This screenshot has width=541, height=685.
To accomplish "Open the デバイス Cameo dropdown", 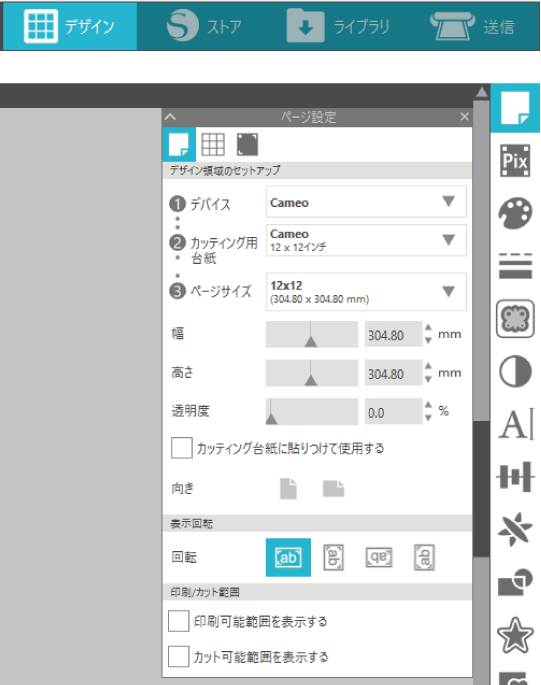I will click(366, 202).
